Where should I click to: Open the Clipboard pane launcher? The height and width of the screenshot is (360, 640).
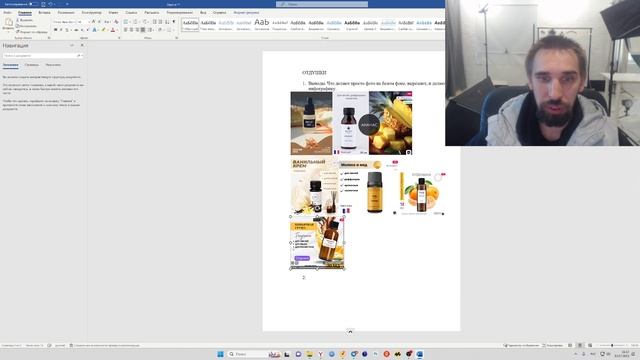[49, 38]
